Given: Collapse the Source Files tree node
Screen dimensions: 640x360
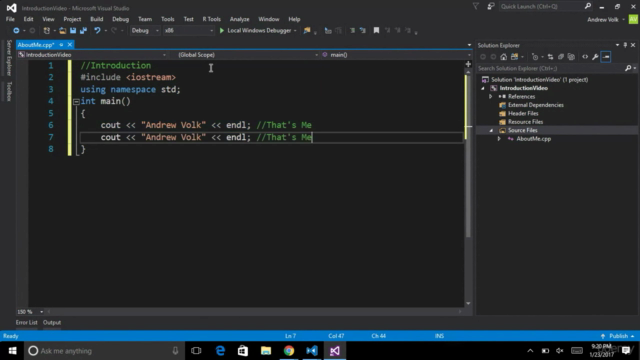Looking at the screenshot, I should [491, 131].
